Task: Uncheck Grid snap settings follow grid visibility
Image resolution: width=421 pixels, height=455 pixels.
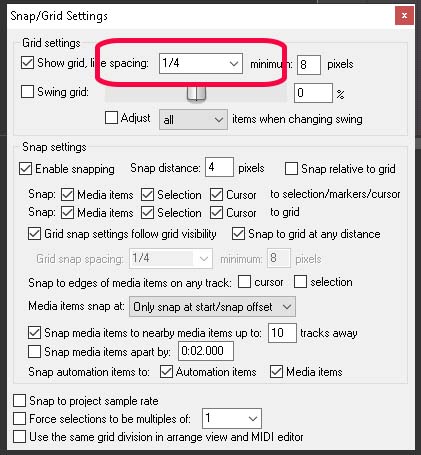Action: pyautogui.click(x=34, y=234)
